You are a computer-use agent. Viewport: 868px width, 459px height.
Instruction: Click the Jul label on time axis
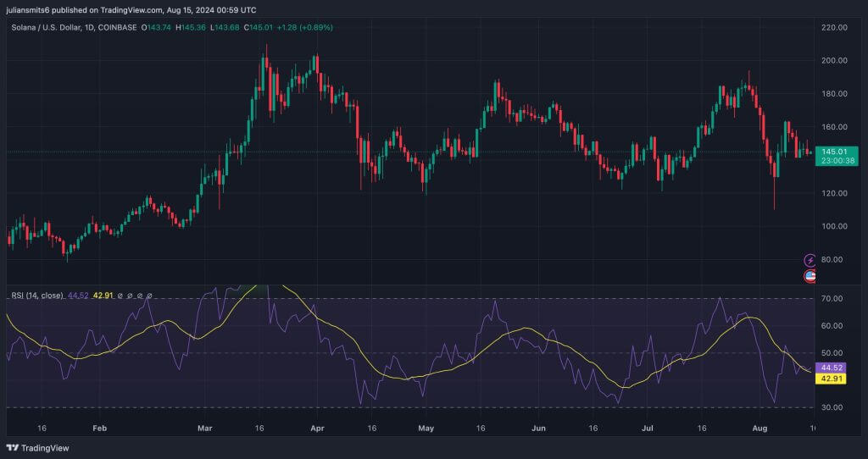(x=648, y=428)
